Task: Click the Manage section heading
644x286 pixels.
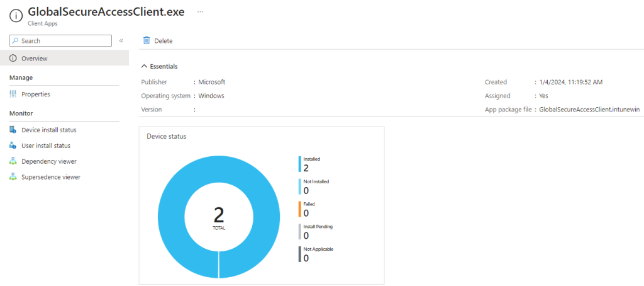Action: (21, 77)
